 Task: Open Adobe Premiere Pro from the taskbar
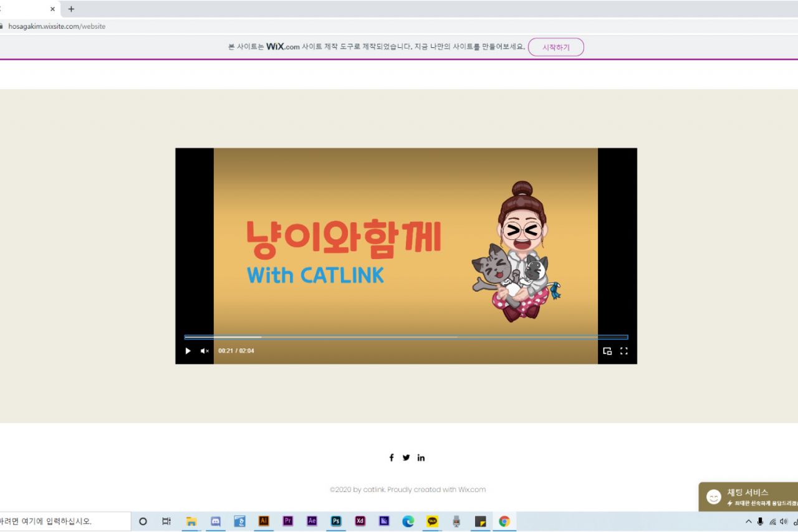[x=287, y=521]
